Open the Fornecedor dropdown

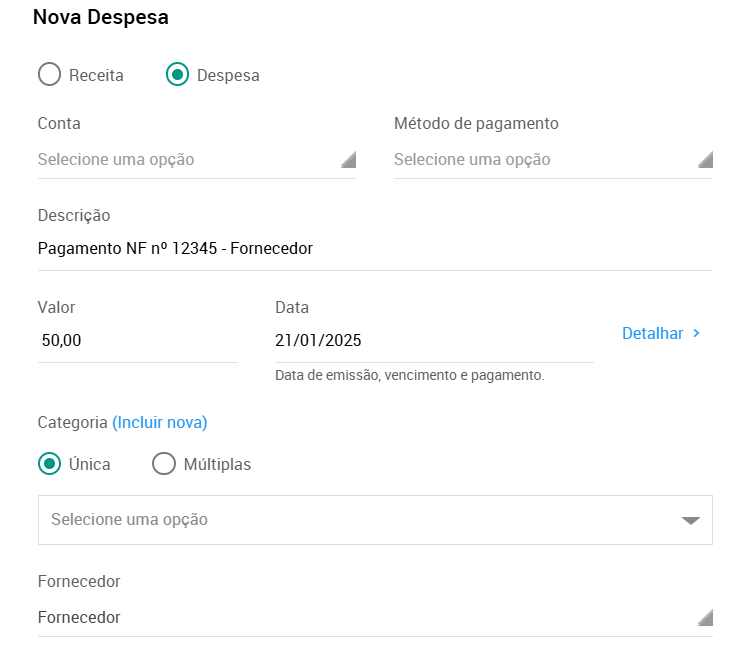375,617
